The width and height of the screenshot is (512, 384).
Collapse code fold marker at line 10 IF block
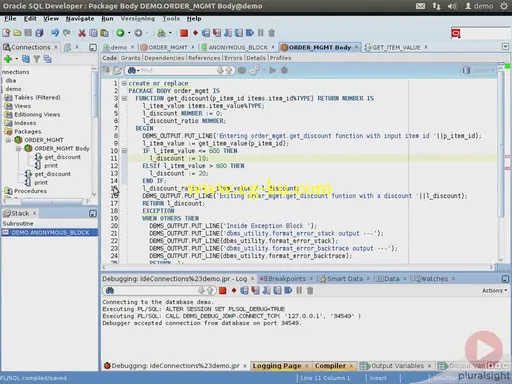124,151
